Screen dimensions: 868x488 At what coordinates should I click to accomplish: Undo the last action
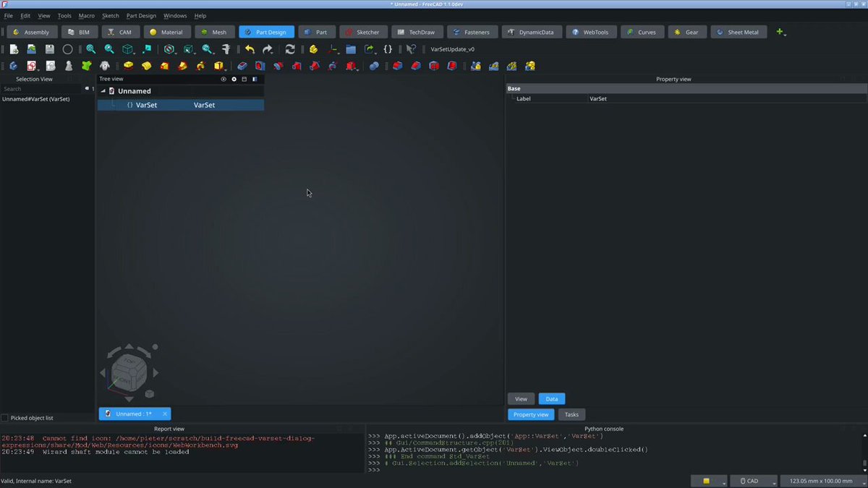tap(250, 49)
